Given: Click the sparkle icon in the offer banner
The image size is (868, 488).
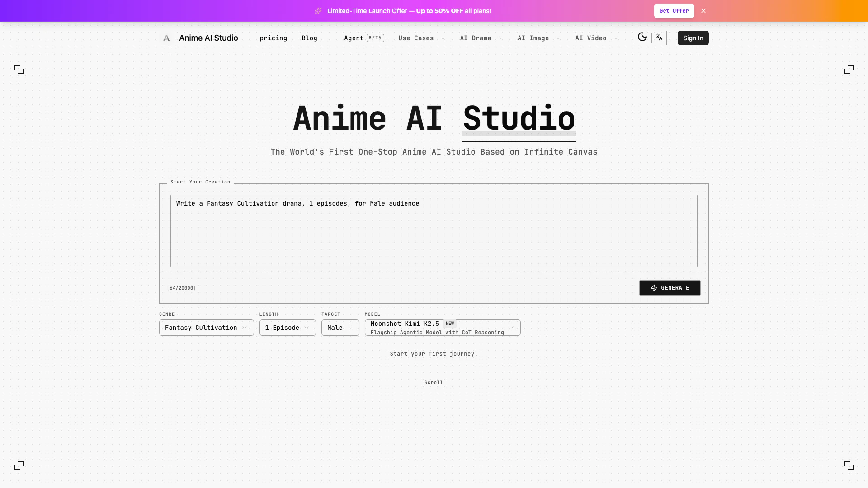Looking at the screenshot, I should click(318, 11).
